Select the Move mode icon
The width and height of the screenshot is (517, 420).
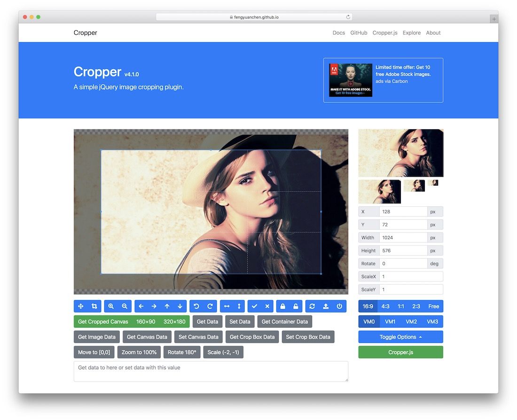pyautogui.click(x=80, y=306)
